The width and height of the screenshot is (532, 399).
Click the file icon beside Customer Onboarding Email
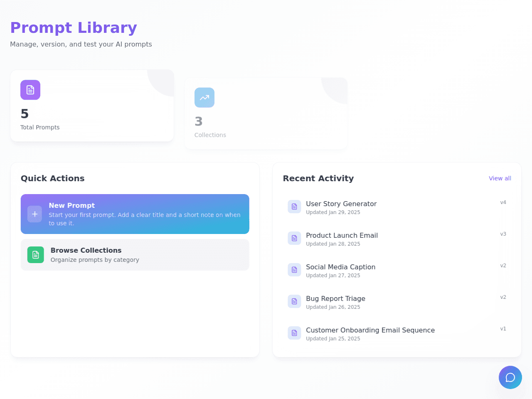(294, 333)
